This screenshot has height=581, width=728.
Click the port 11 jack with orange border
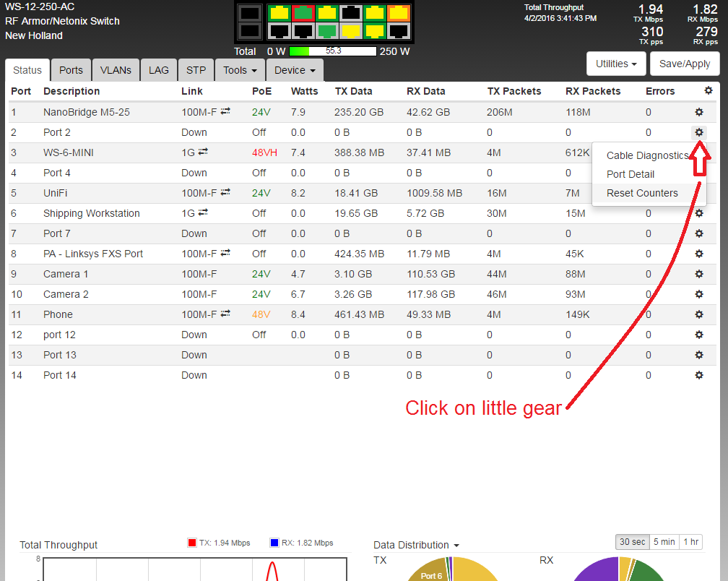coord(398,13)
